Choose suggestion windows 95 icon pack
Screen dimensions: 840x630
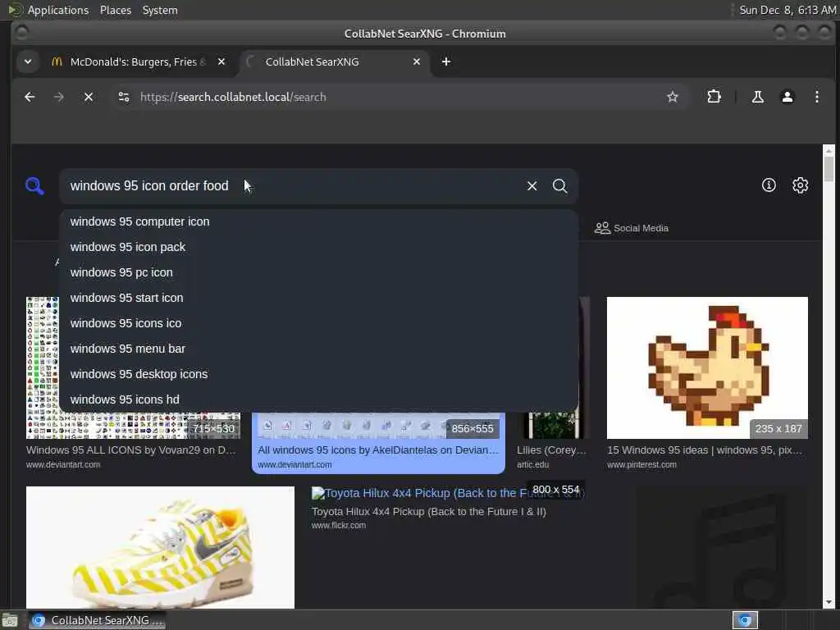(319, 247)
